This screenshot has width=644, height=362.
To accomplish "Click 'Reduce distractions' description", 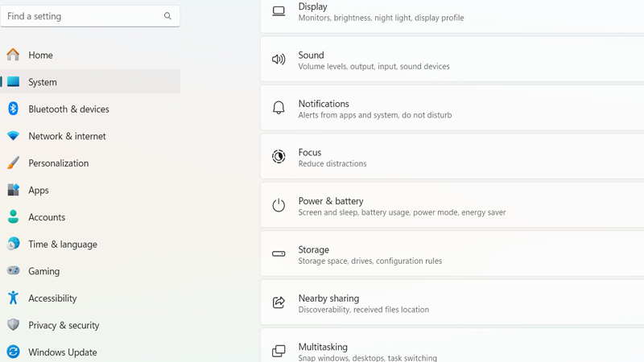I will [x=332, y=163].
